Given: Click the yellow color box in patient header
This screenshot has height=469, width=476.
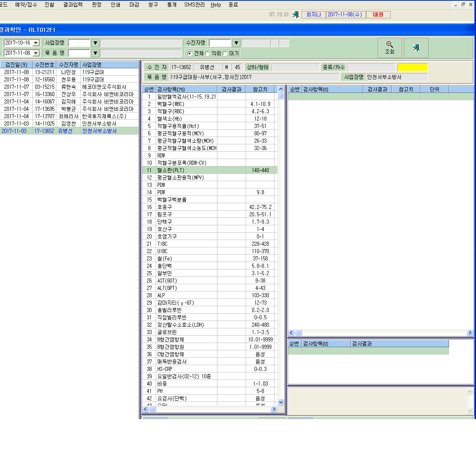Looking at the screenshot, I should pyautogui.click(x=413, y=67).
